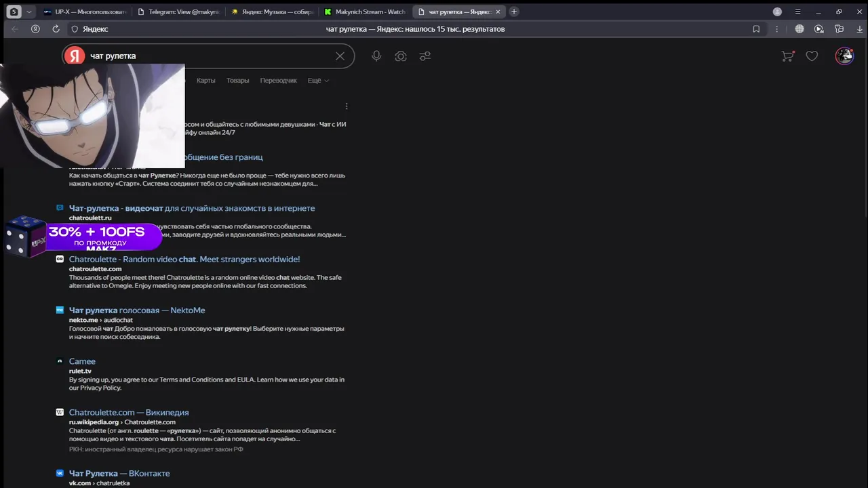Reload the page

[x=56, y=29]
